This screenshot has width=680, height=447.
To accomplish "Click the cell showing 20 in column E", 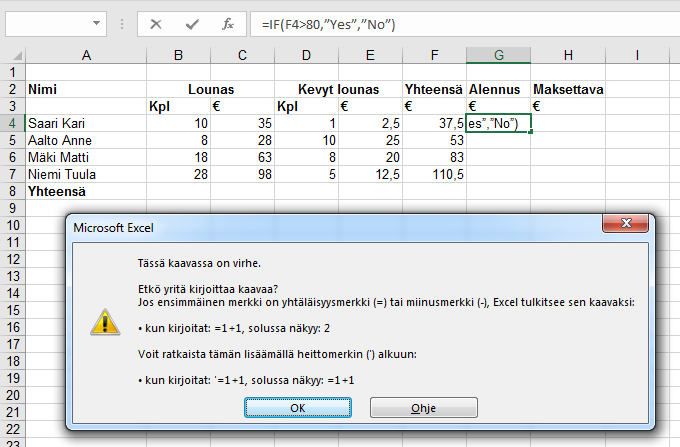I will (x=370, y=157).
